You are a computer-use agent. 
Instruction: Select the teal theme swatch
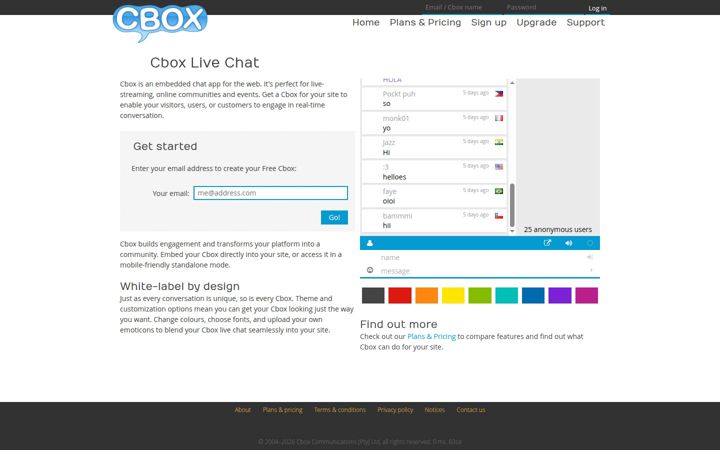[506, 295]
